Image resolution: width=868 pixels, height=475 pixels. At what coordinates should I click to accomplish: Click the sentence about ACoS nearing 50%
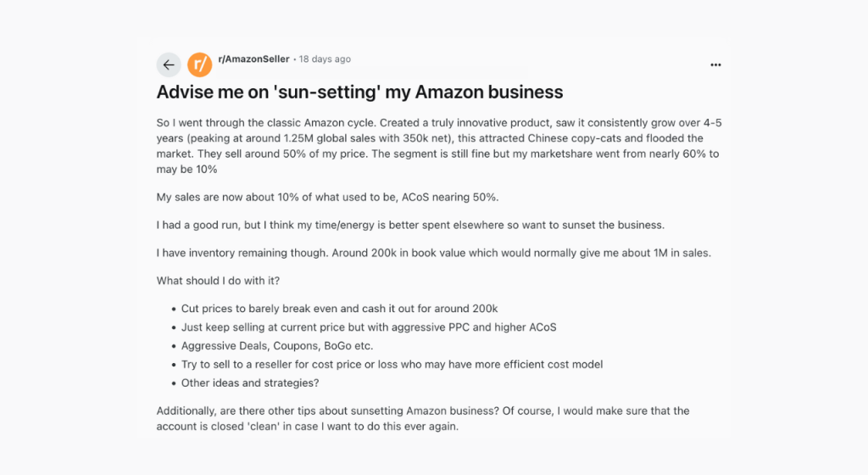coord(328,197)
